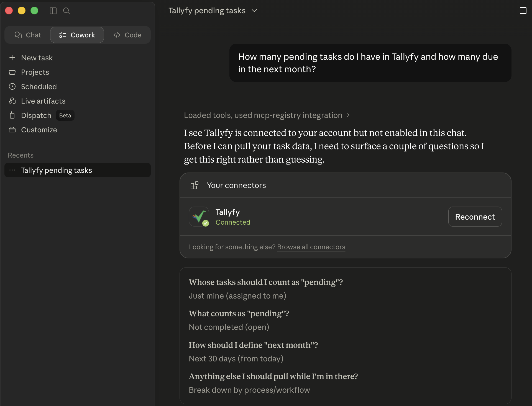Click the Recents section label
This screenshot has height=406, width=532.
[21, 155]
